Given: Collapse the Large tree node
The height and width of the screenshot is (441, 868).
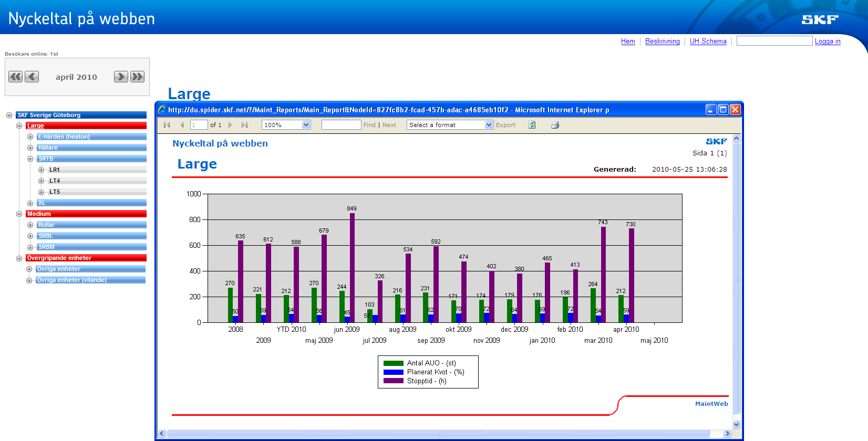Looking at the screenshot, I should (19, 126).
